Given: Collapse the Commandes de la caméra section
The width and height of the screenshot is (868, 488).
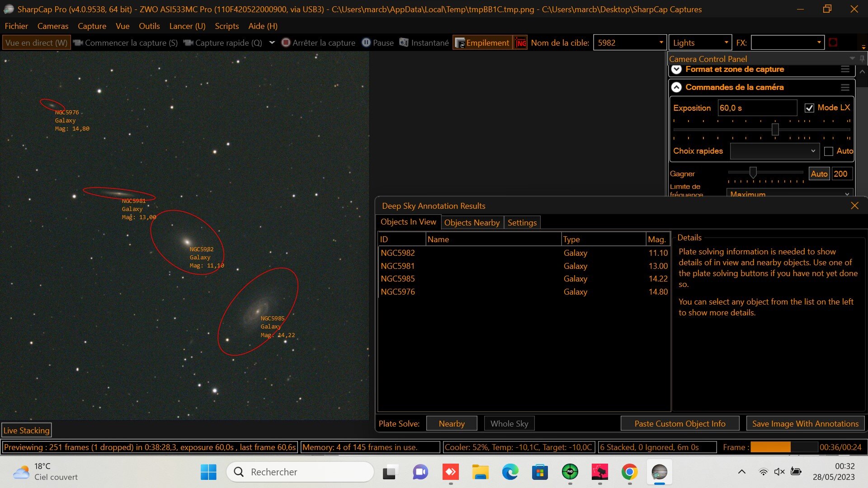Looking at the screenshot, I should pos(676,88).
